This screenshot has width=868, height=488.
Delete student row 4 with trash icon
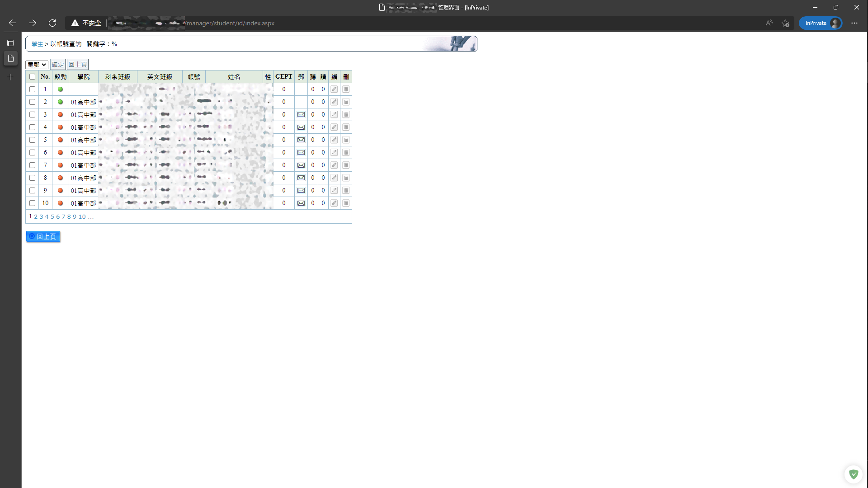click(x=346, y=127)
